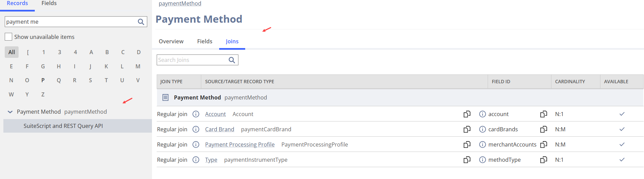Image resolution: width=644 pixels, height=179 pixels.
Task: Open the Fields tab for Payment Method
Action: (x=205, y=41)
